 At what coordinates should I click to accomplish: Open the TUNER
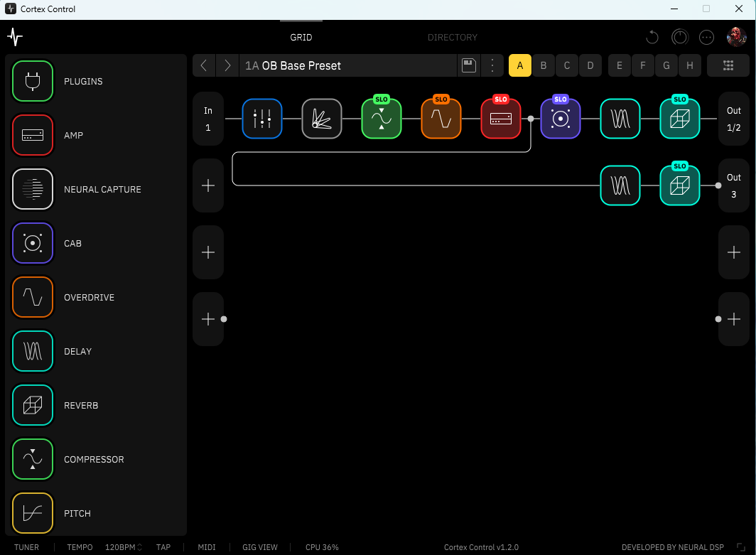pos(26,547)
